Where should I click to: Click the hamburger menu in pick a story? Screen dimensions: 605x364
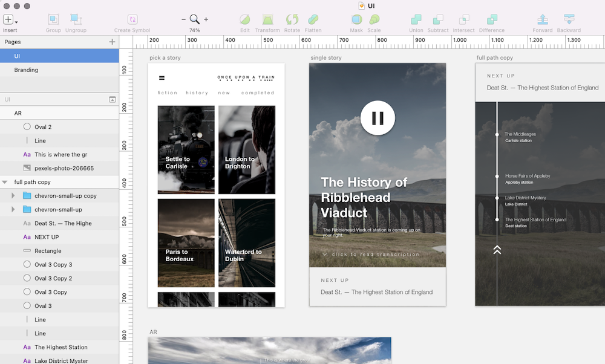pyautogui.click(x=162, y=78)
